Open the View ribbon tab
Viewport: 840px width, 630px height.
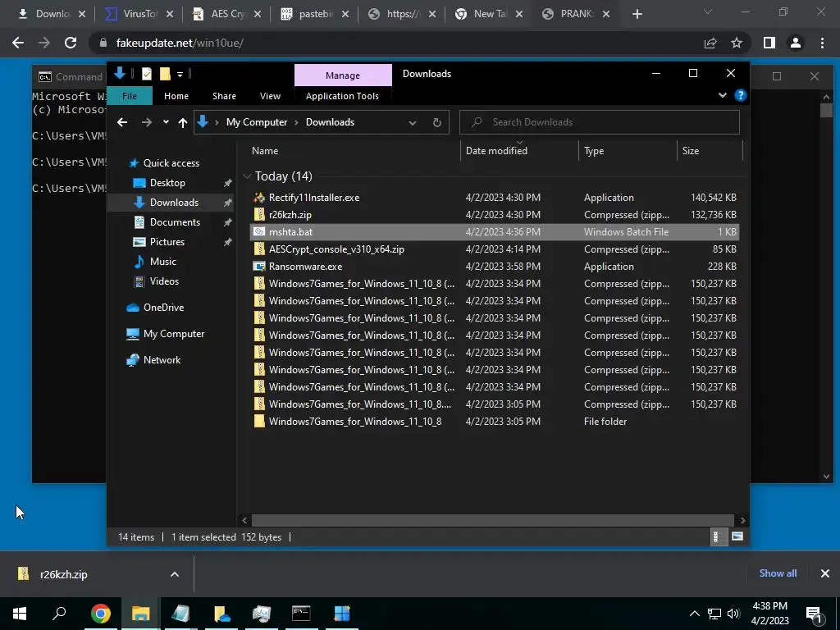pos(270,96)
